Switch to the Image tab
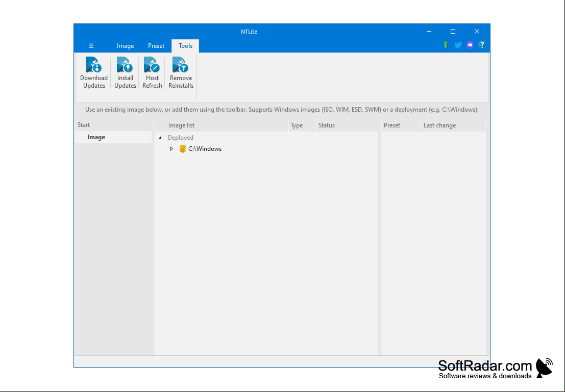The height and width of the screenshot is (392, 565). [x=125, y=46]
